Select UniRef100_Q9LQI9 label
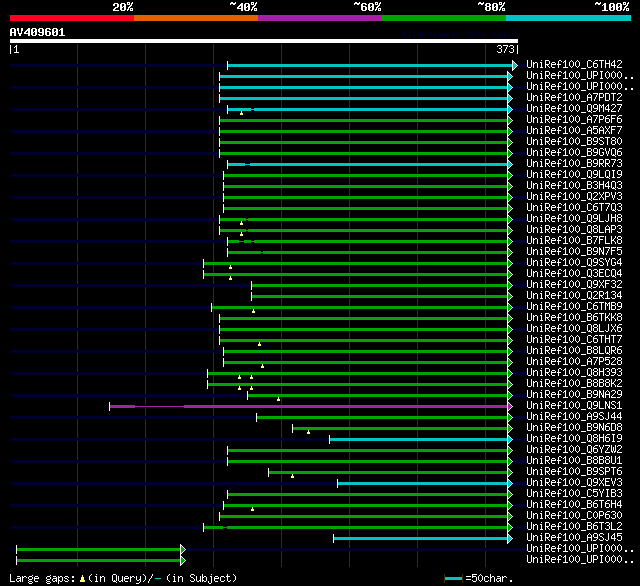The height and width of the screenshot is (586, 640). (x=574, y=175)
